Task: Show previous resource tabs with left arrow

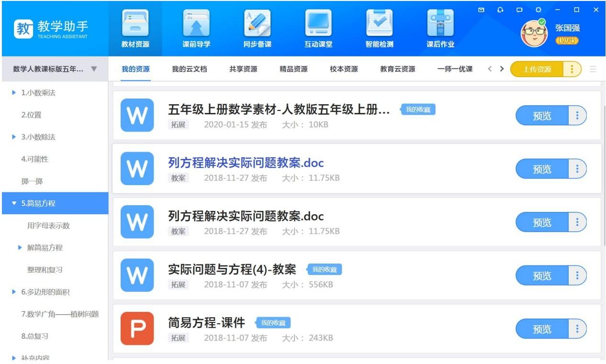Action: point(490,69)
